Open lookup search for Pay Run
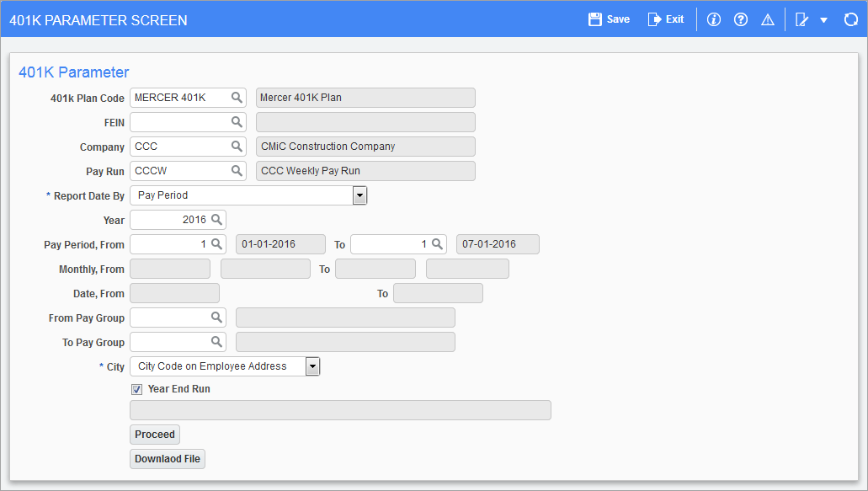Image resolution: width=868 pixels, height=491 pixels. [237, 170]
